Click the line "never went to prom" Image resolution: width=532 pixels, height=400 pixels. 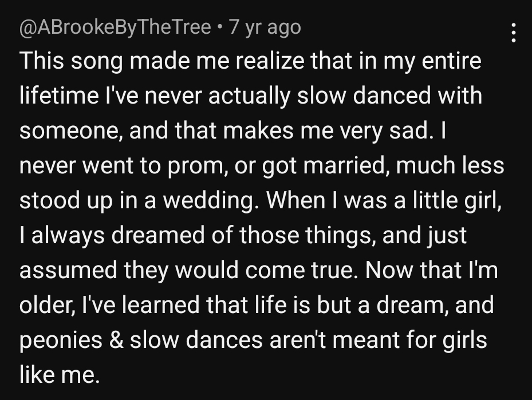point(262,166)
